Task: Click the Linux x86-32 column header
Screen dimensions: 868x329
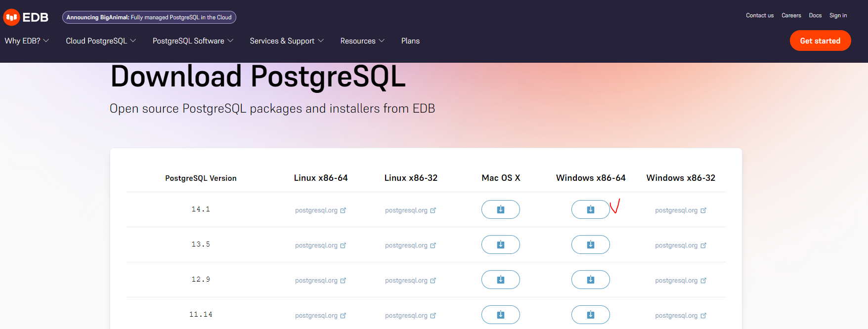Action: tap(411, 178)
